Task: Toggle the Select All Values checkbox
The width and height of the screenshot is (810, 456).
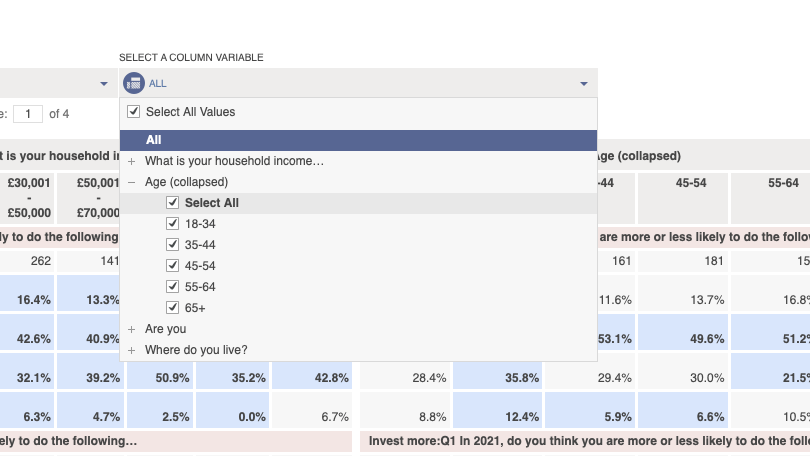Action: [x=134, y=112]
